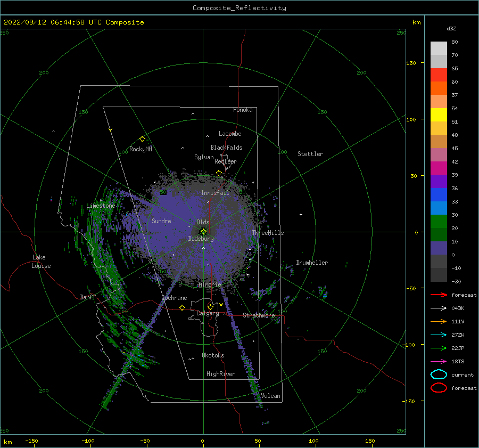Click the Lacombe label
This screenshot has width=479, height=448.
click(230, 134)
